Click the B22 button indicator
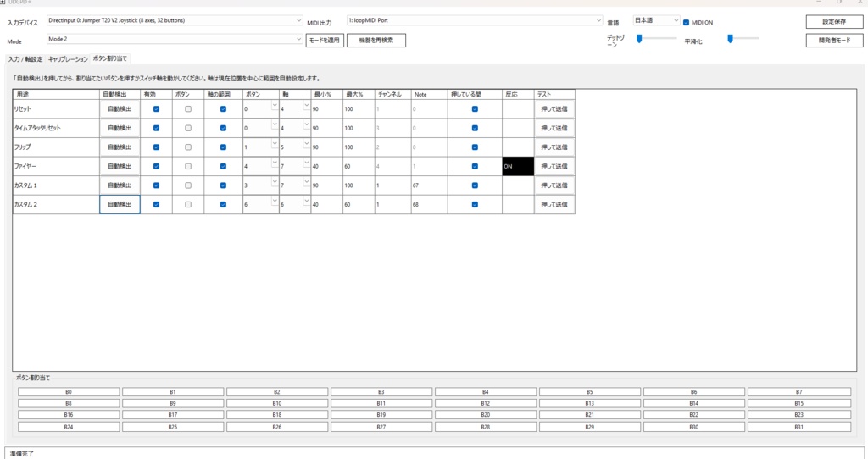This screenshot has width=868, height=459. [x=694, y=415]
